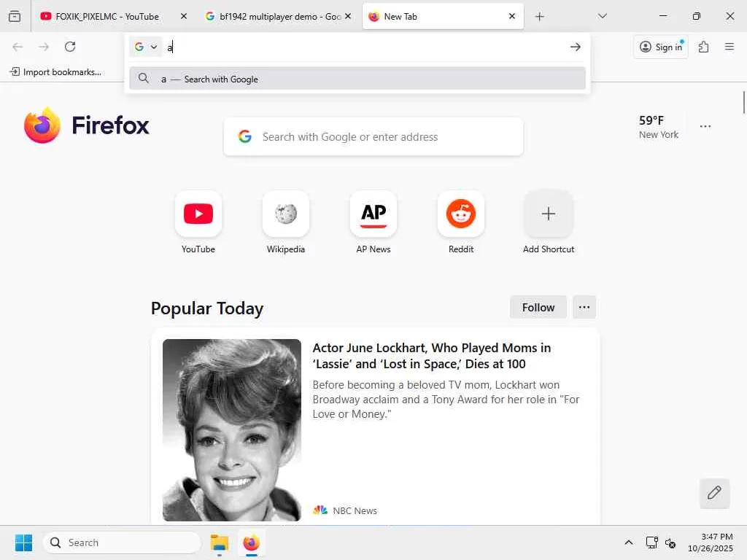Open the 59°F New York weather widget
Screen dimensions: 747x560
coord(659,127)
